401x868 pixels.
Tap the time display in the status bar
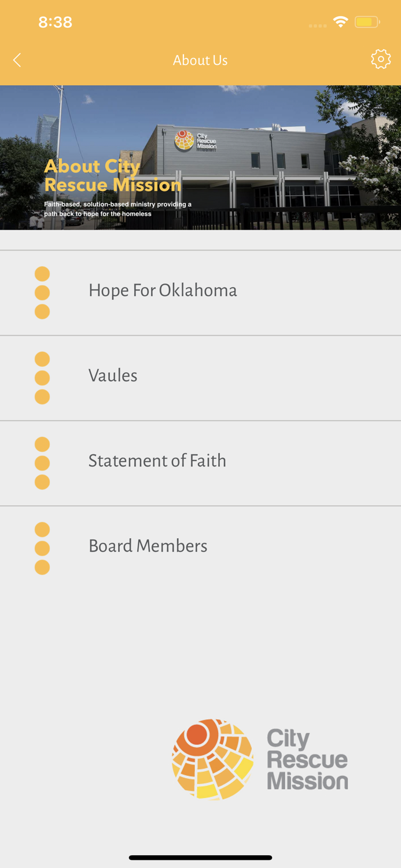coord(56,21)
